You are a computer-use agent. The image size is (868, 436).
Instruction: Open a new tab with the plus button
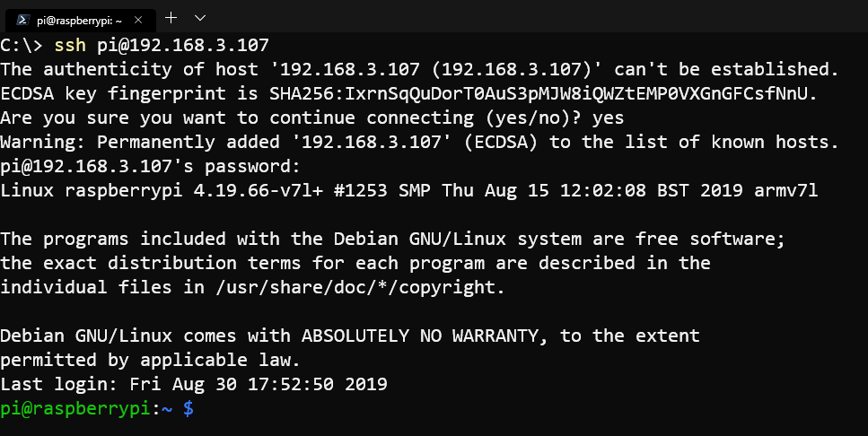[171, 18]
